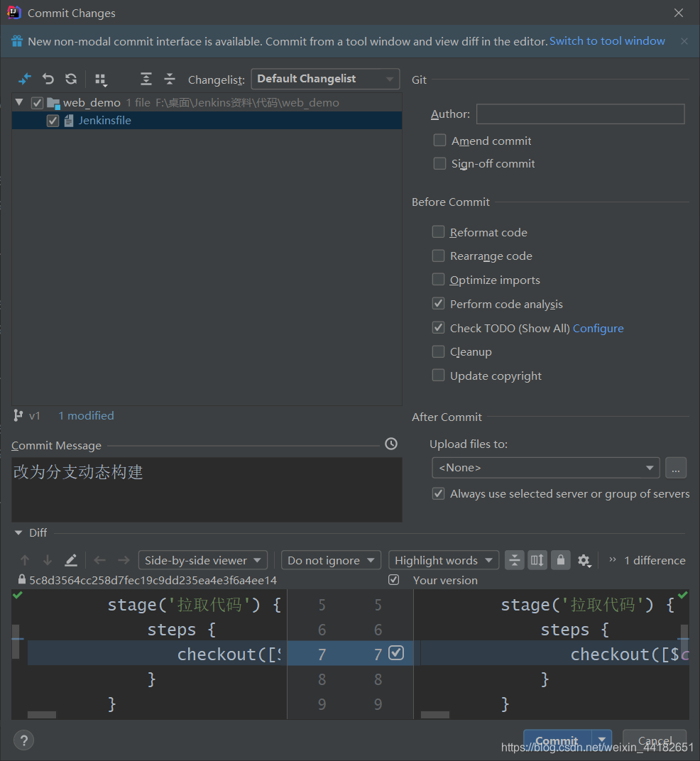Click the Collapse All icon
700x761 pixels.
169,79
